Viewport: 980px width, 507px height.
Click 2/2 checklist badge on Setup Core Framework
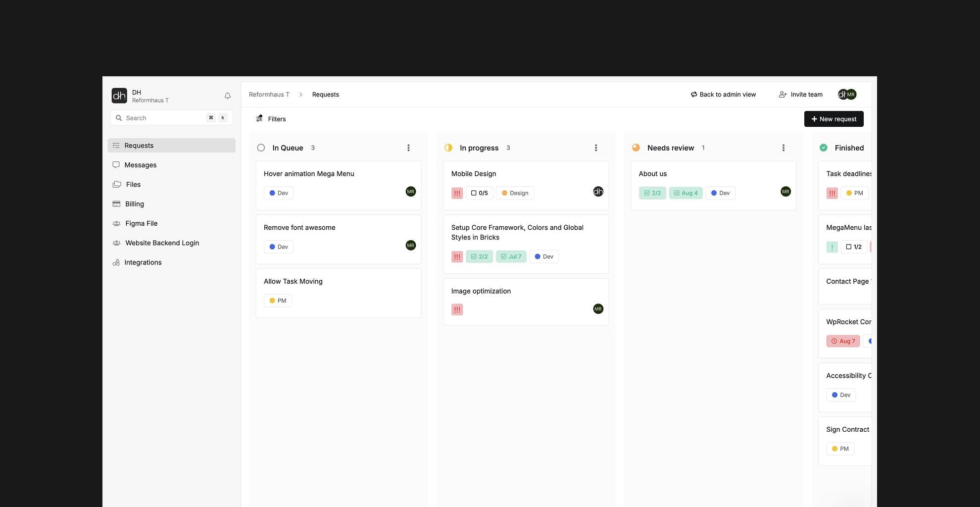pyautogui.click(x=479, y=256)
